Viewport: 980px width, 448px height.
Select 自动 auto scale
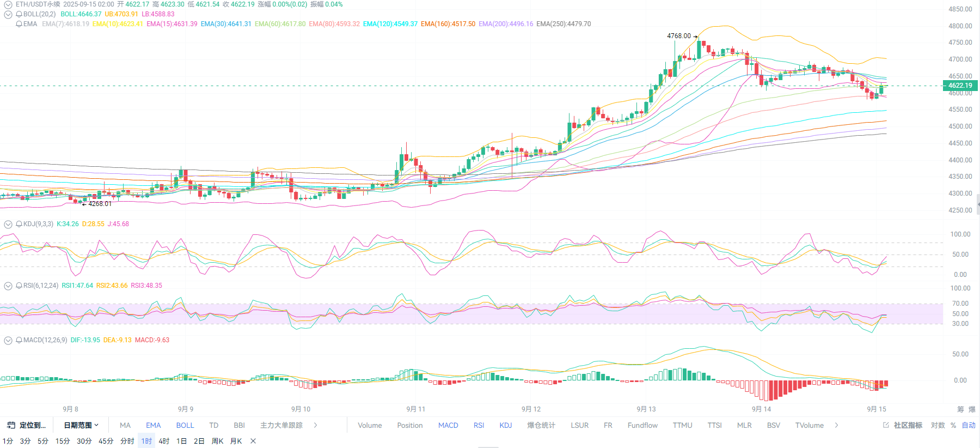[969, 425]
